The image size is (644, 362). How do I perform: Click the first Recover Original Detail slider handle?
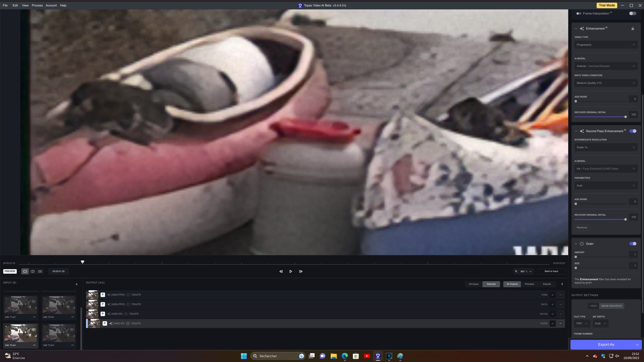tap(625, 117)
